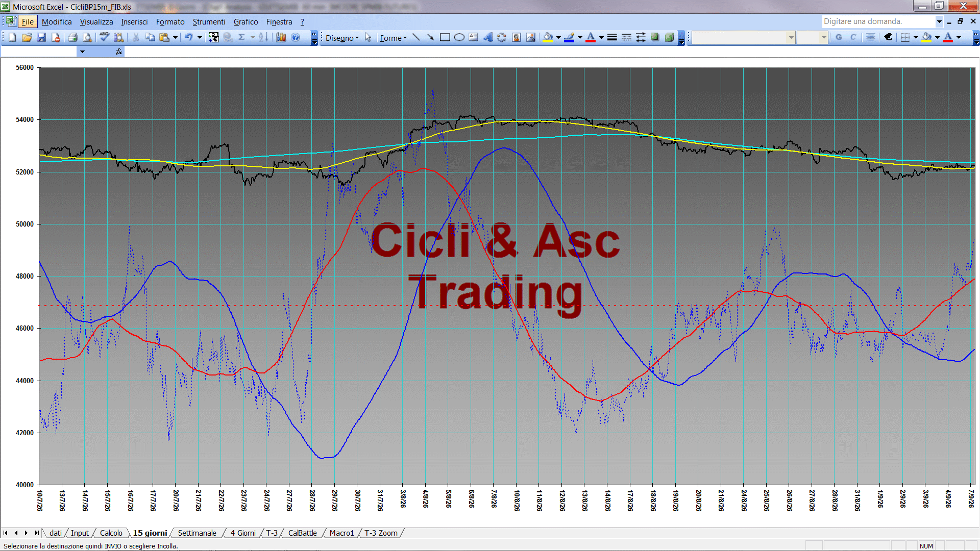Print the sheet with the printer icon

point(72,37)
